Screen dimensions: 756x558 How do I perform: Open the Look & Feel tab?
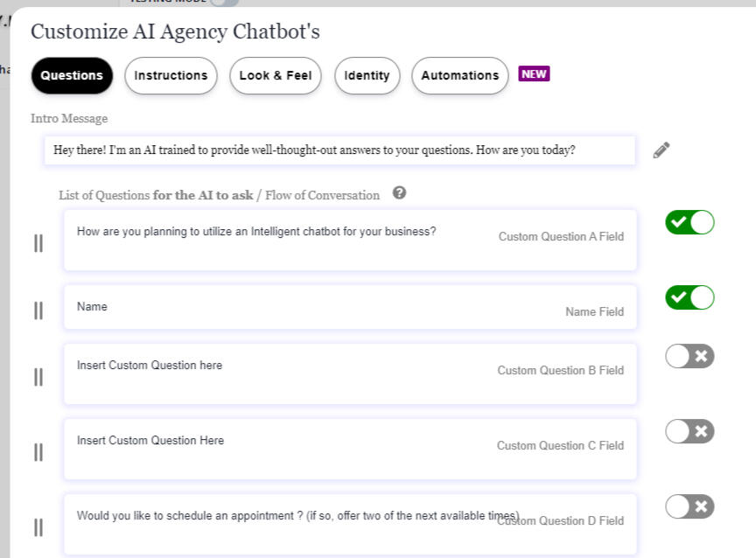(275, 75)
